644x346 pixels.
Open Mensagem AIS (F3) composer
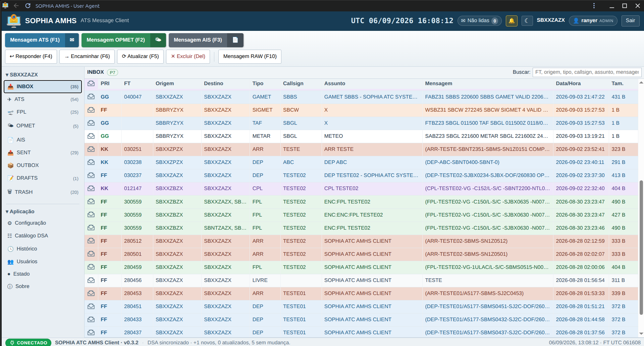pos(198,40)
